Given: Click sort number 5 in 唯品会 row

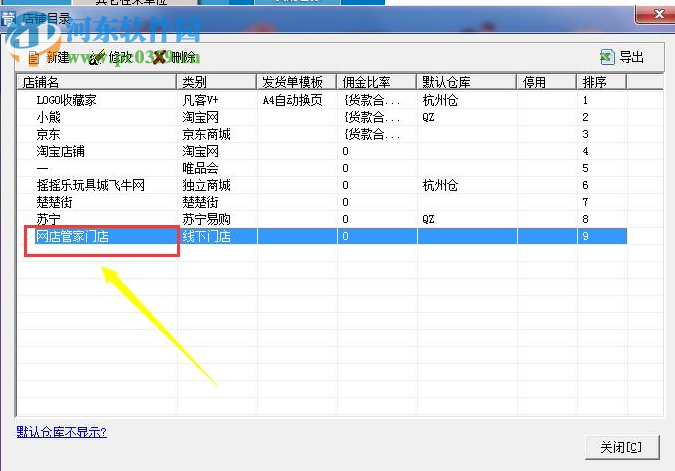Looking at the screenshot, I should [x=585, y=168].
